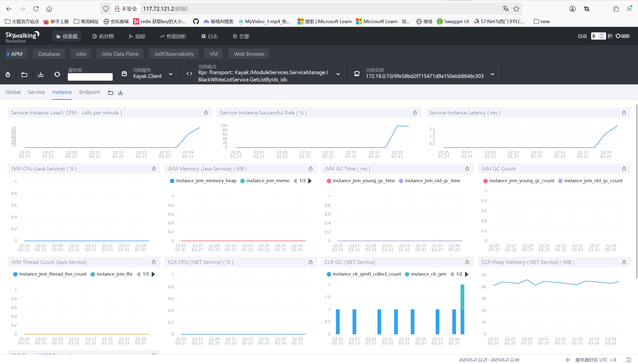Click the folder icon next to Endpoint tab
The image size is (638, 364).
[111, 93]
